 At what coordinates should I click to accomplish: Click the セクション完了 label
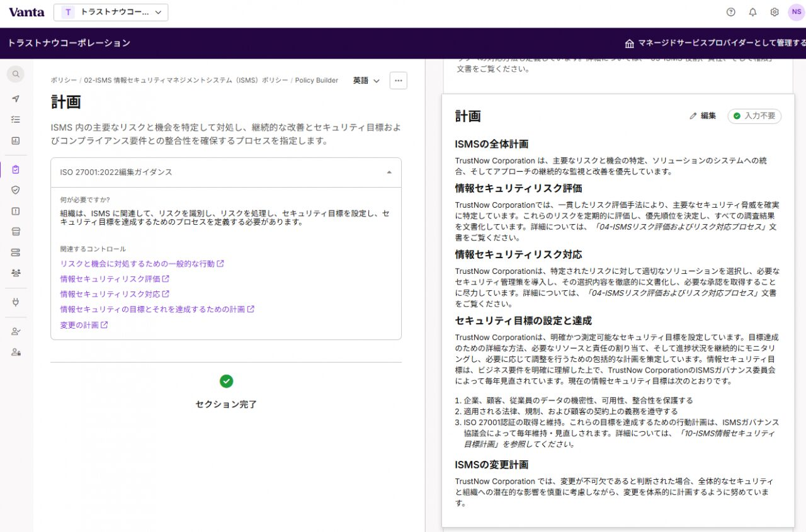(226, 404)
